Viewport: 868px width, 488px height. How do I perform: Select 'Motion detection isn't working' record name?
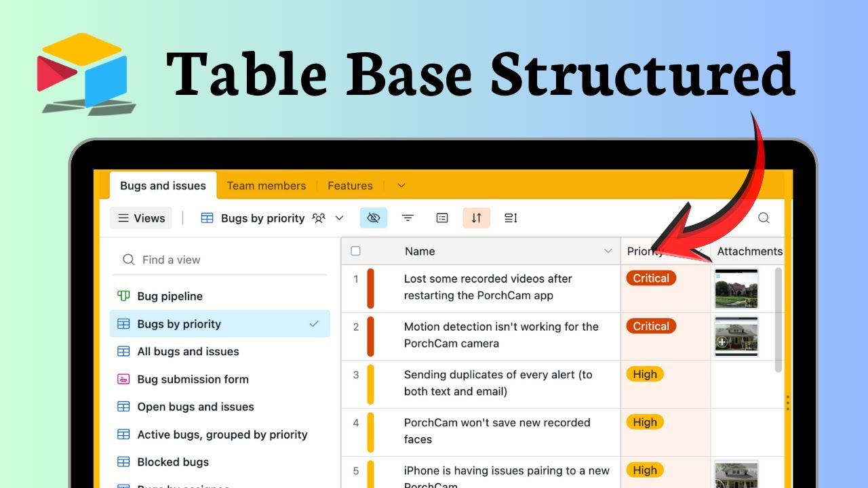tap(501, 335)
